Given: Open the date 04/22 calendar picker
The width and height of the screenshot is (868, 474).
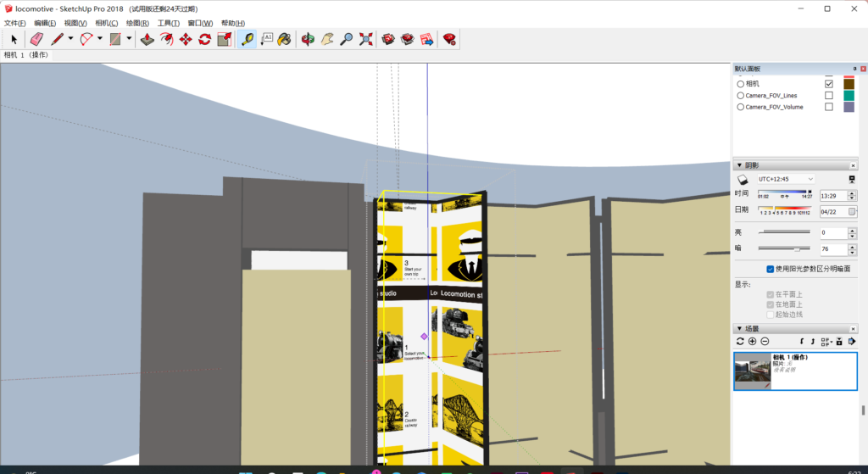Looking at the screenshot, I should click(852, 211).
